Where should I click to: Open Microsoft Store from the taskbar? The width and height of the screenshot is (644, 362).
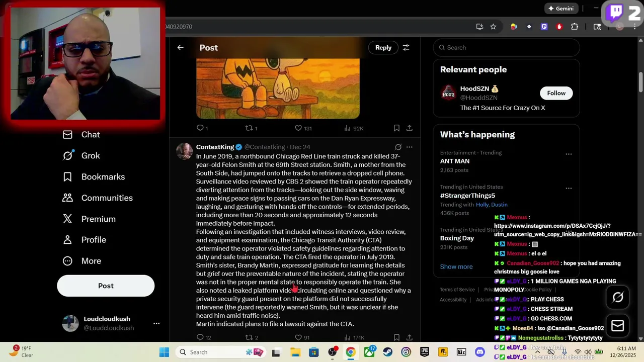pyautogui.click(x=313, y=352)
